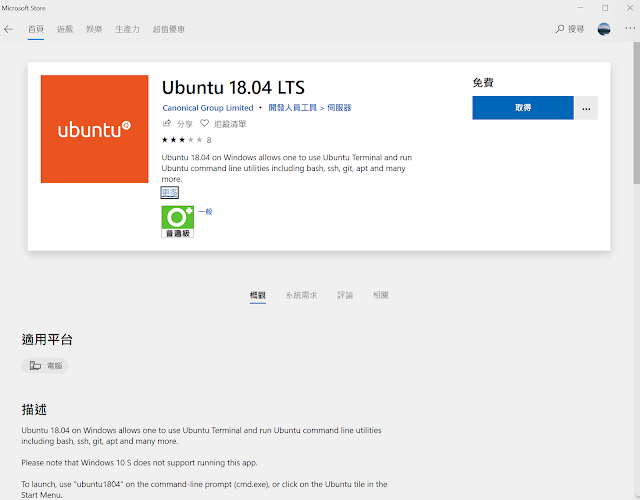640x500 pixels.
Task: Open the 首頁 tab
Action: (x=36, y=29)
